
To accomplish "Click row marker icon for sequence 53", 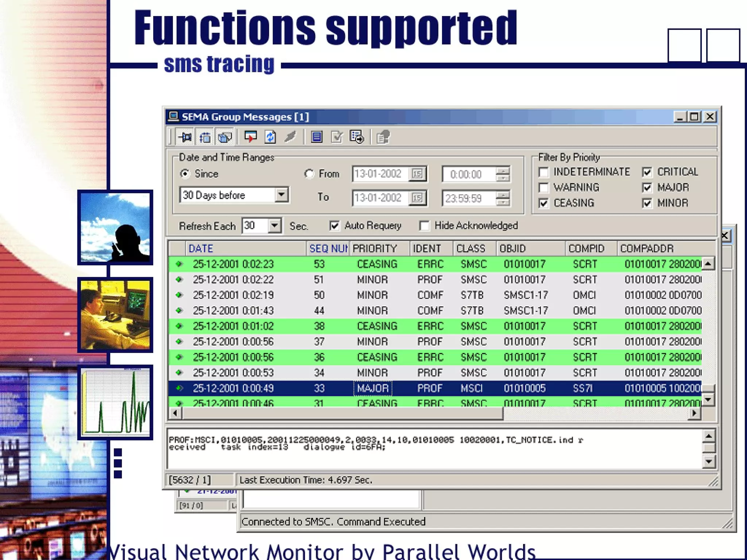I will click(x=179, y=264).
